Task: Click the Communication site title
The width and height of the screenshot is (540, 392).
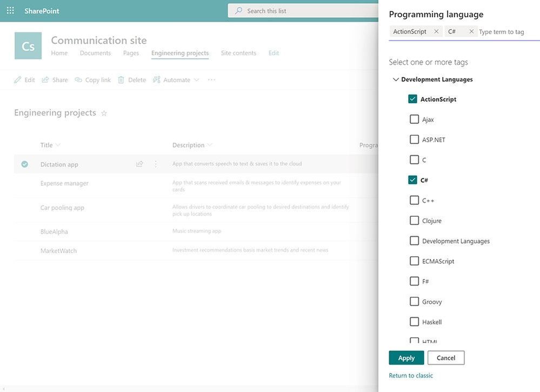Action: pos(99,41)
